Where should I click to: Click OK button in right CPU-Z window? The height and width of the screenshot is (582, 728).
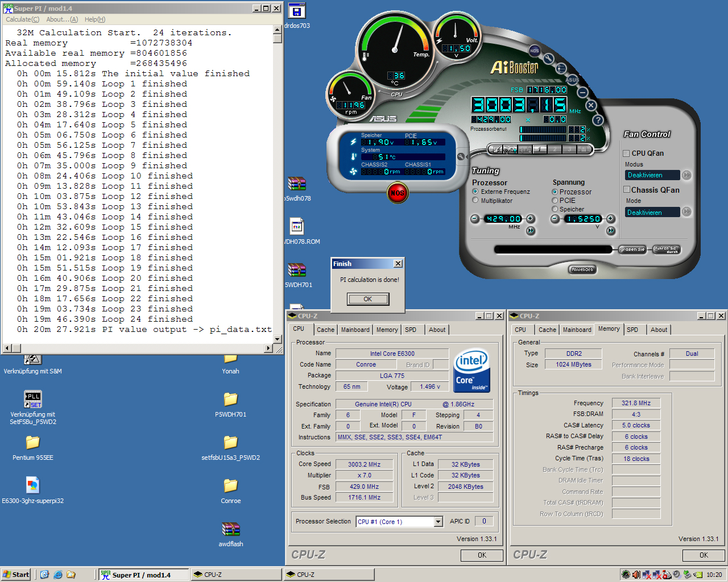coord(704,555)
